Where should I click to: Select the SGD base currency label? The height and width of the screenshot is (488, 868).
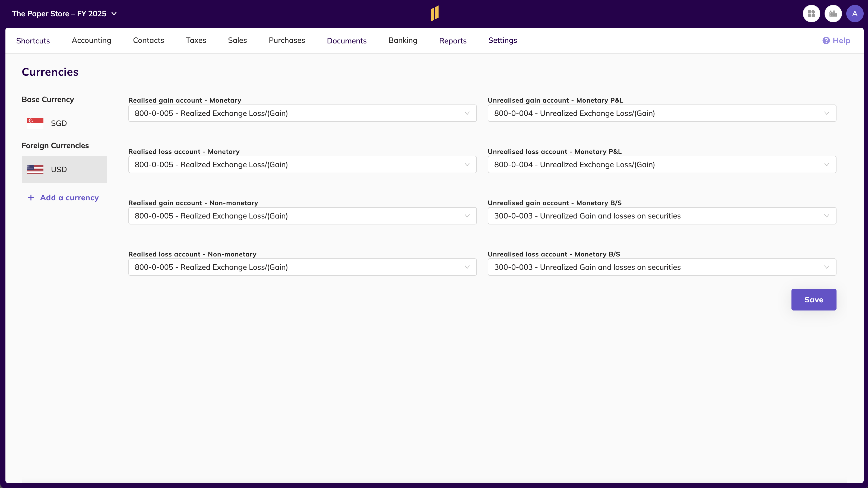click(x=59, y=123)
